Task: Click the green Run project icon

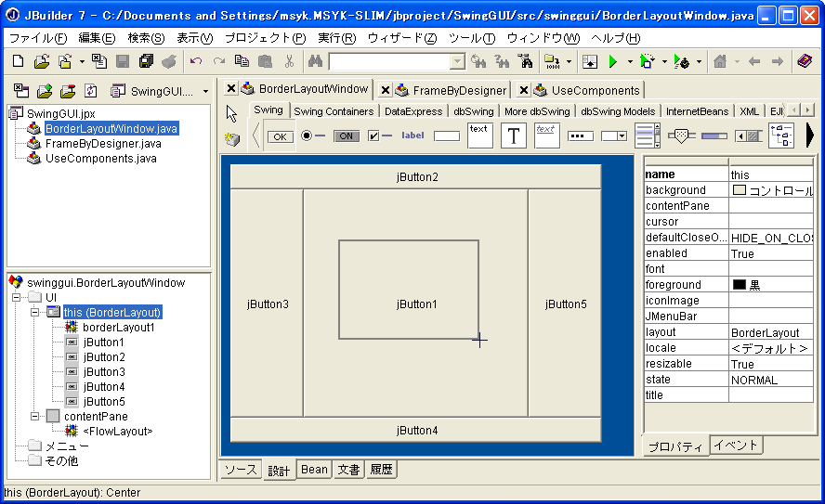Action: [613, 62]
